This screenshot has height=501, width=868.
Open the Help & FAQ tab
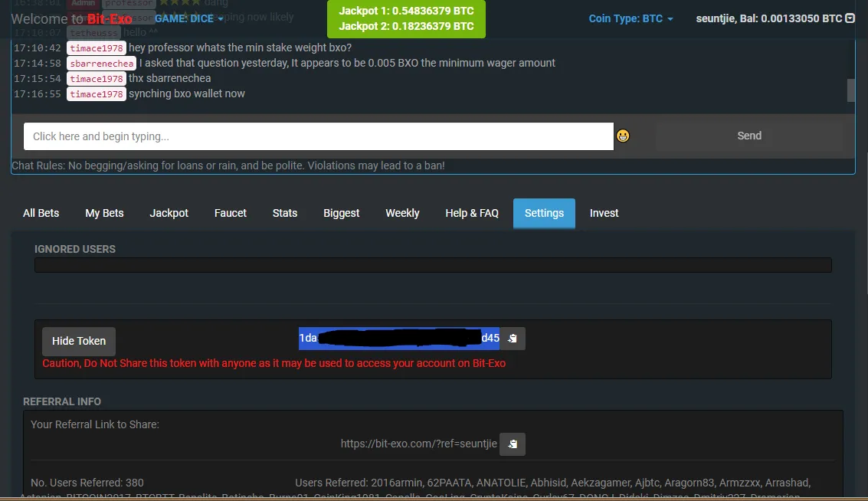[472, 213]
